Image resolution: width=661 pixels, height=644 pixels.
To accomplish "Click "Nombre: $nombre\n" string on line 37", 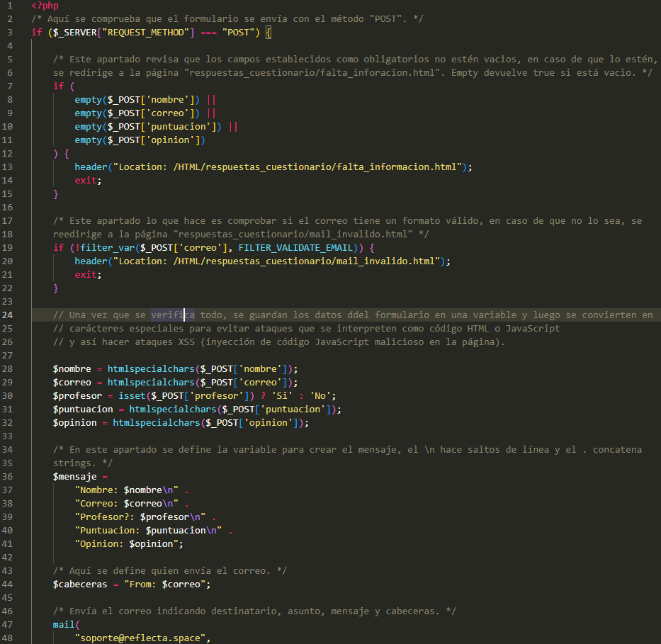I will pyautogui.click(x=127, y=490).
